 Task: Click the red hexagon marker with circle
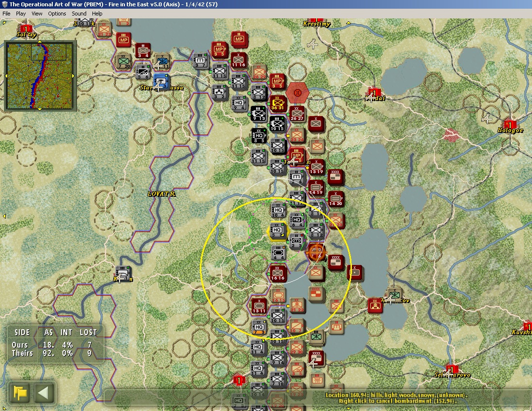pyautogui.click(x=297, y=92)
